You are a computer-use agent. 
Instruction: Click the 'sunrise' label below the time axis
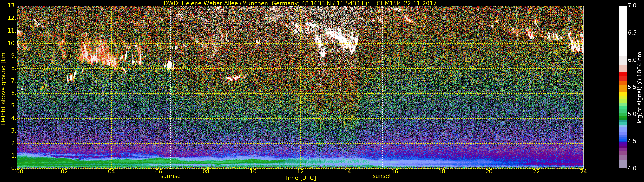pyautogui.click(x=170, y=176)
